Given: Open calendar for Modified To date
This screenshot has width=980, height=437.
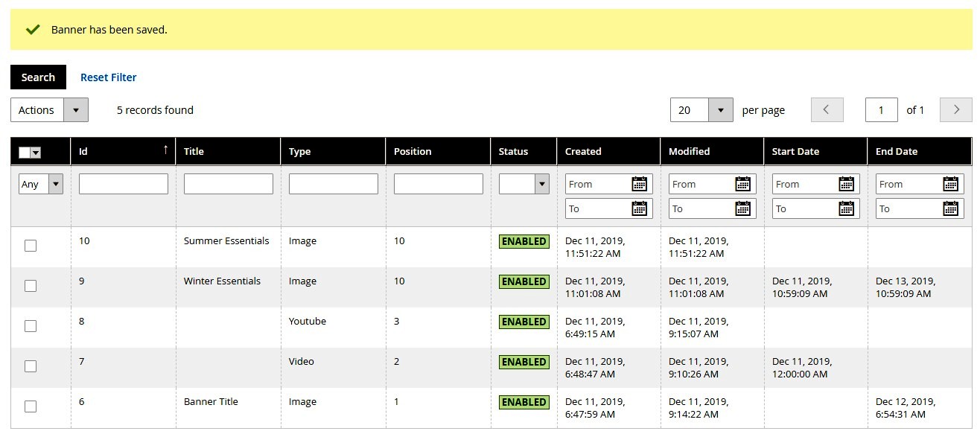Looking at the screenshot, I should (742, 208).
